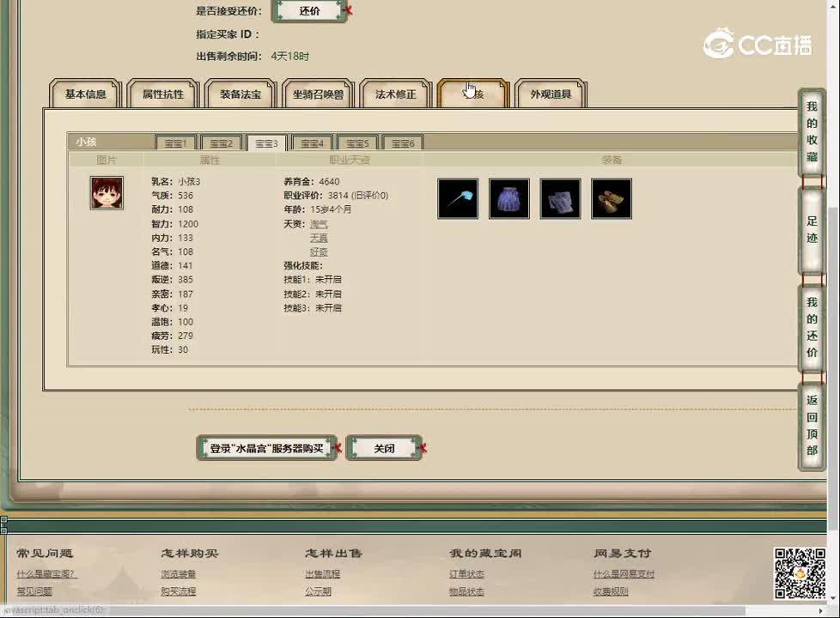This screenshot has width=840, height=618.
Task: Open 订单状态 footer link
Action: point(466,573)
